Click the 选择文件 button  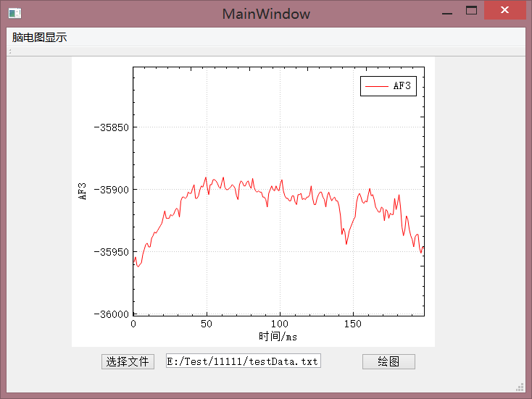128,362
